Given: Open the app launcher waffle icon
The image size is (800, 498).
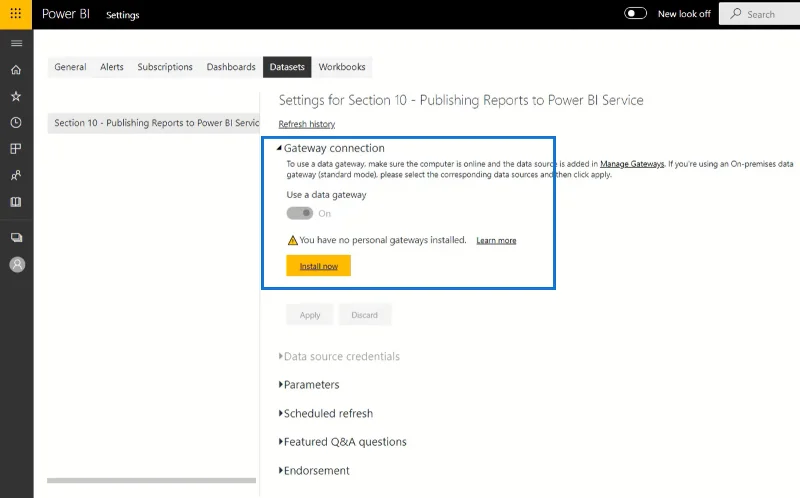Looking at the screenshot, I should pos(16,14).
